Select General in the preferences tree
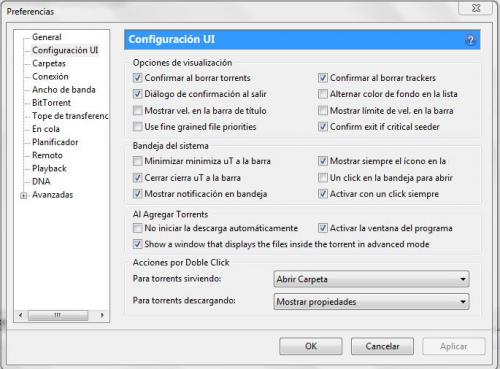 pos(47,37)
